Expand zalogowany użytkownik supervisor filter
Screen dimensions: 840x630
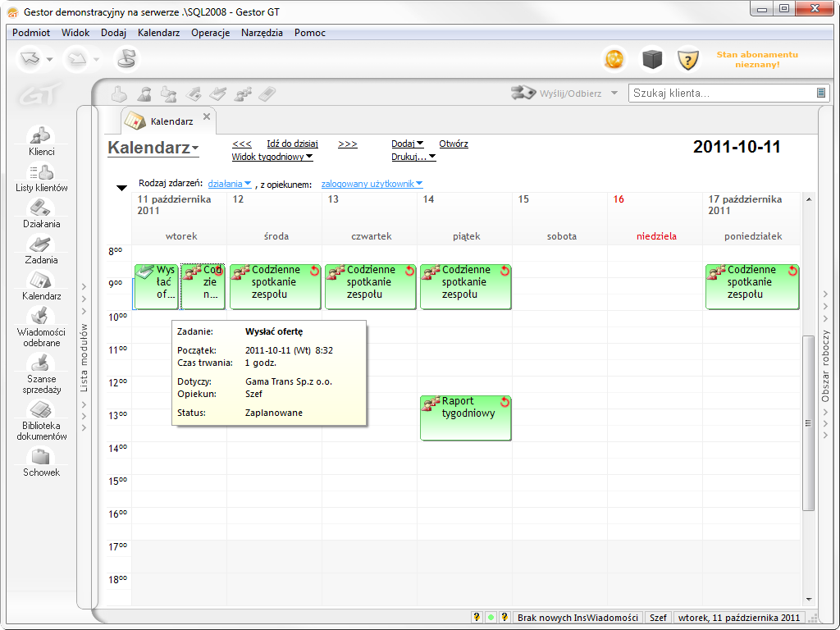pyautogui.click(x=372, y=184)
